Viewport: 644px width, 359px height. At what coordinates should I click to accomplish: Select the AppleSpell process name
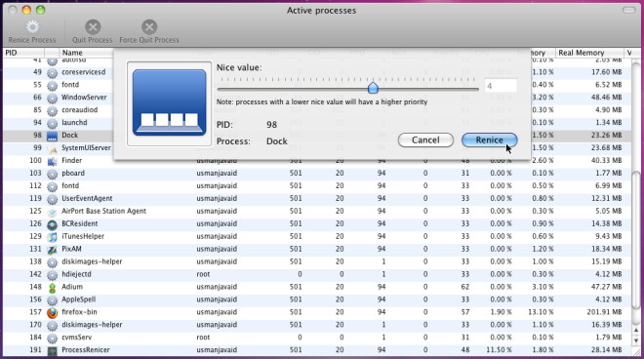(78, 299)
